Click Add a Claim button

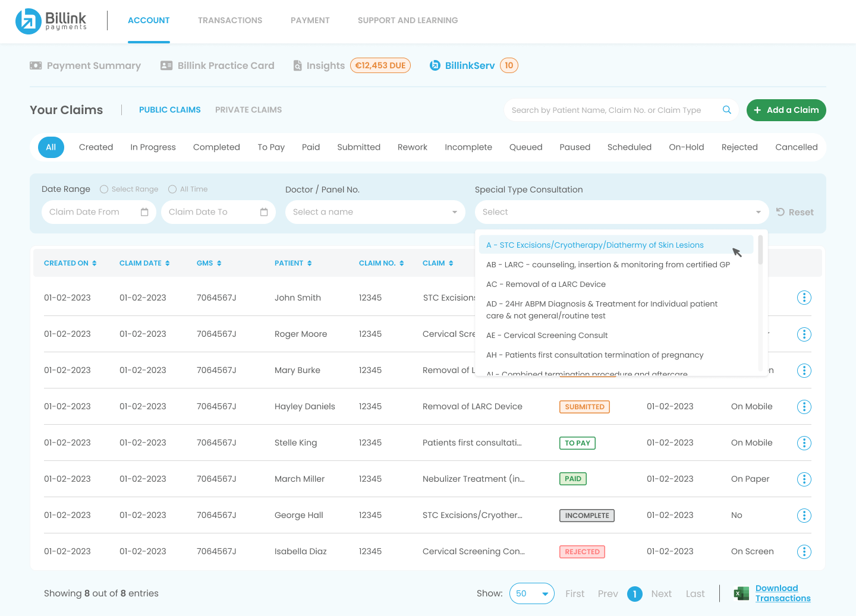coord(786,110)
